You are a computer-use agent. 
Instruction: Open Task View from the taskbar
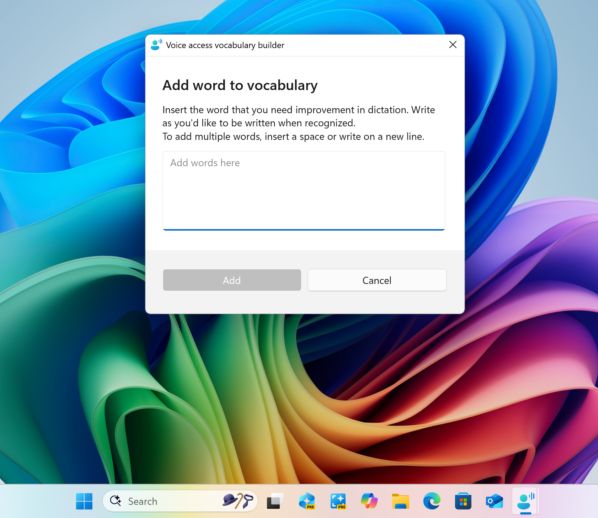pyautogui.click(x=275, y=501)
